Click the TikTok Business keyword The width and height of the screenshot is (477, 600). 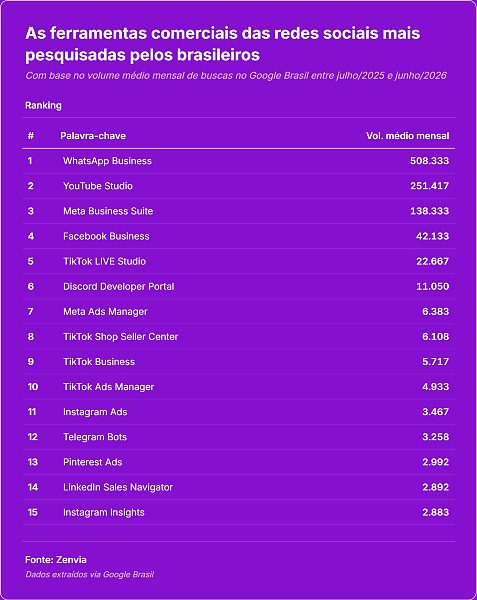click(99, 362)
